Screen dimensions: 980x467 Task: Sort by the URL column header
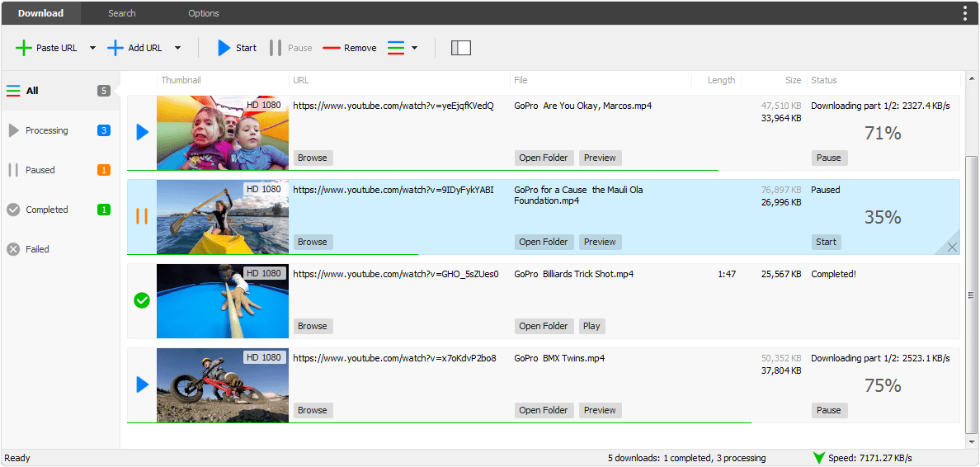[x=300, y=80]
